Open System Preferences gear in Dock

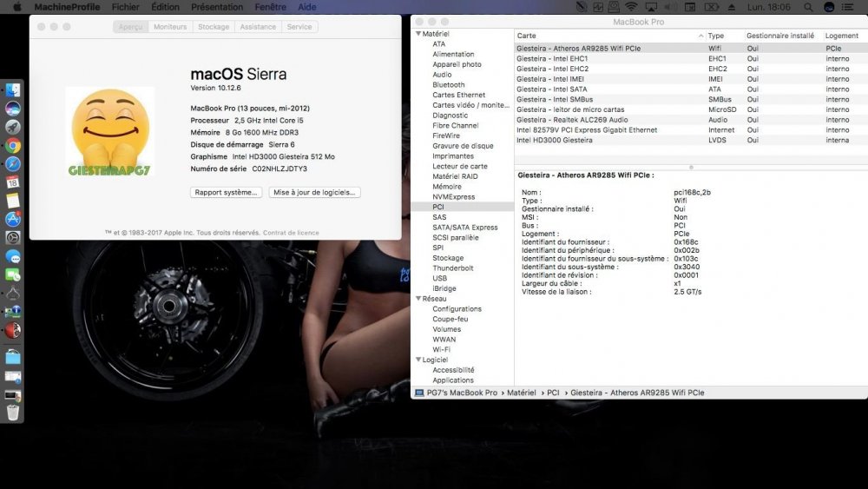[13, 238]
